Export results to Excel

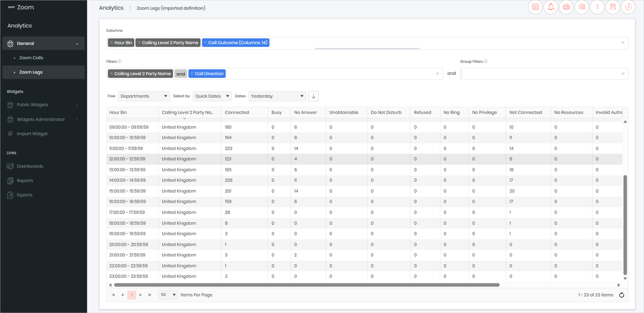pyautogui.click(x=582, y=7)
